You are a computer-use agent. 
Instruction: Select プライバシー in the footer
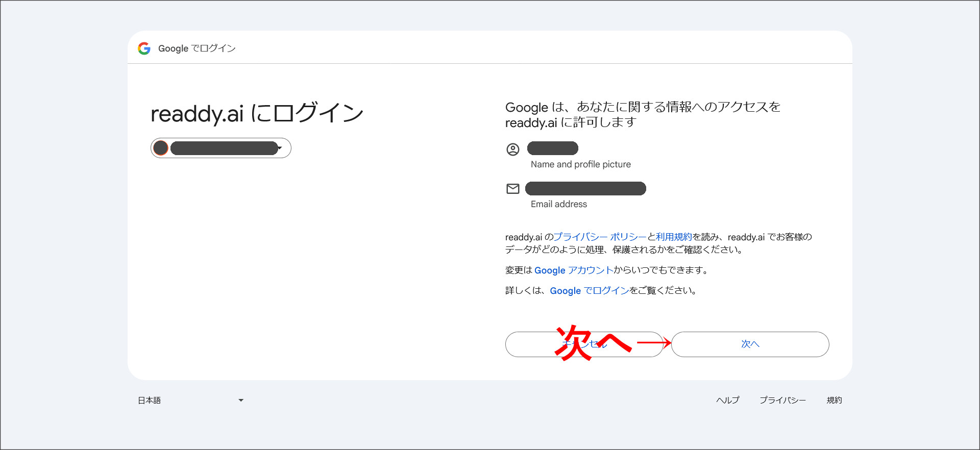click(782, 401)
